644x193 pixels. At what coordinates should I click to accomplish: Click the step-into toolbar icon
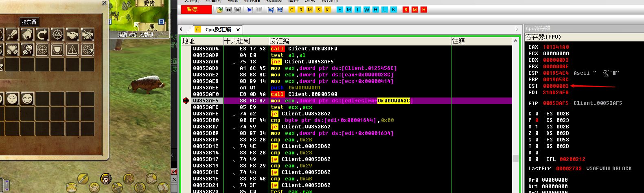(271, 9)
